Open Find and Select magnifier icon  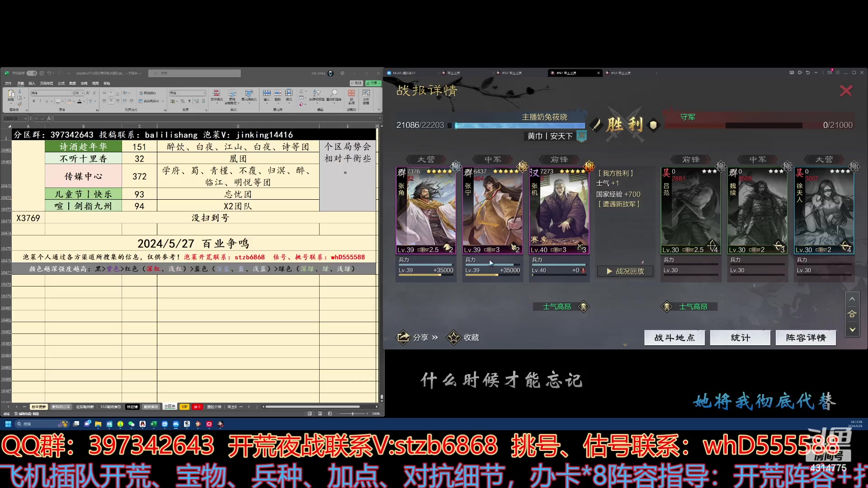pos(334,93)
